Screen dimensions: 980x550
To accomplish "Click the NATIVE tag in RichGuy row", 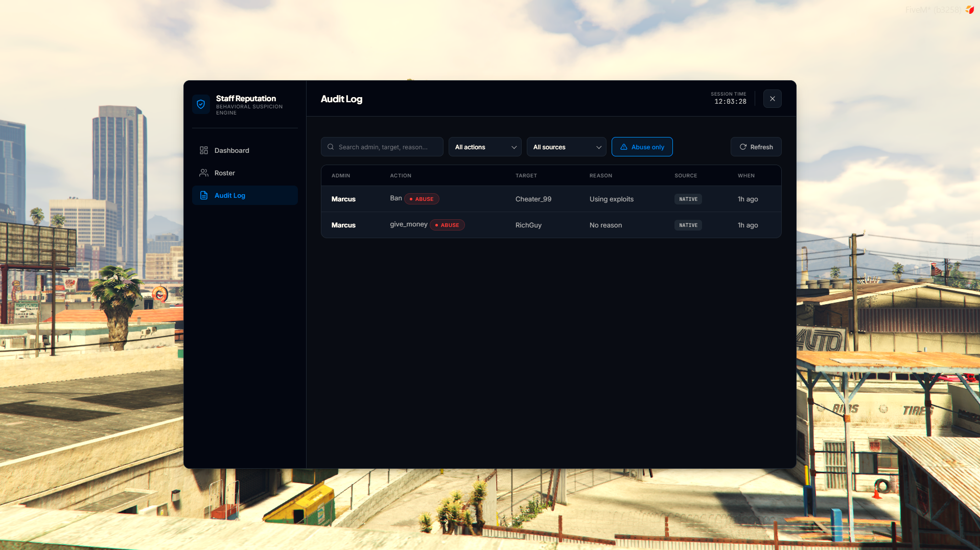I will pos(688,225).
